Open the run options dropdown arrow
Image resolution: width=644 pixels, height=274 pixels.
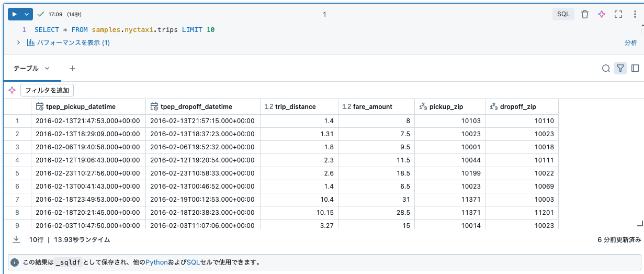click(28, 14)
